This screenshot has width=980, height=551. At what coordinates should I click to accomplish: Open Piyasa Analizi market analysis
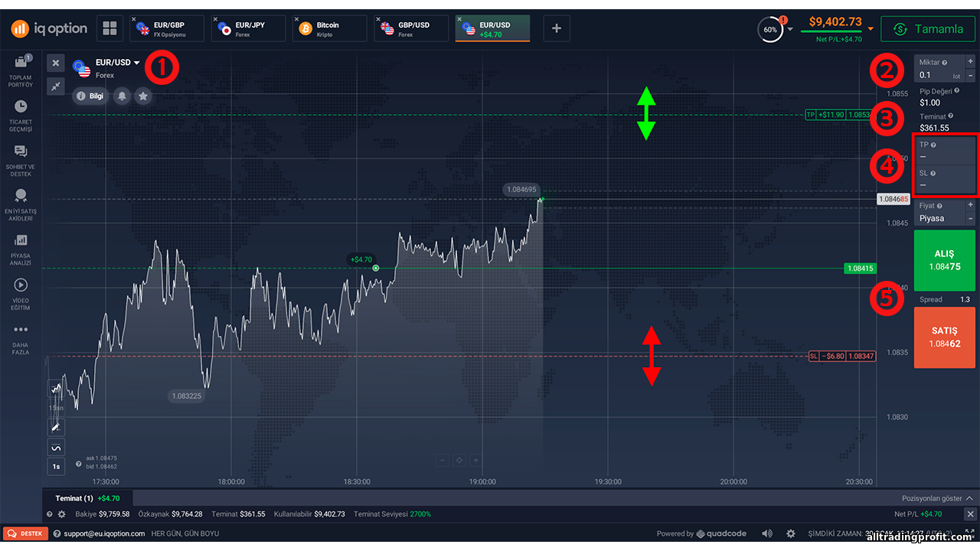coord(21,249)
